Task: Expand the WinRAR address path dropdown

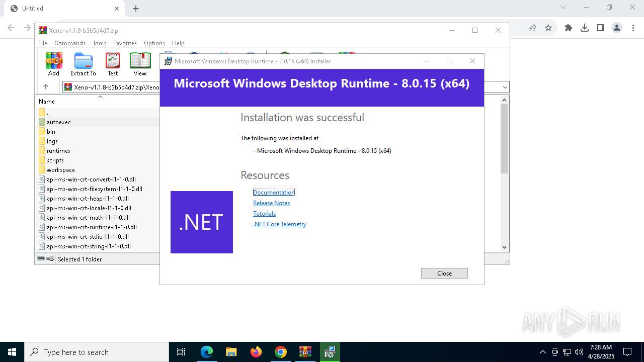Action: pos(505,87)
